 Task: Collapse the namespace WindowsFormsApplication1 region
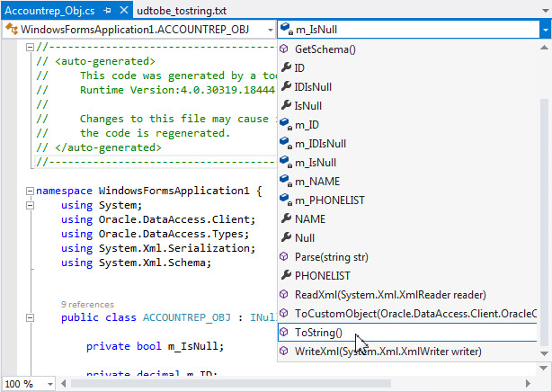31,191
